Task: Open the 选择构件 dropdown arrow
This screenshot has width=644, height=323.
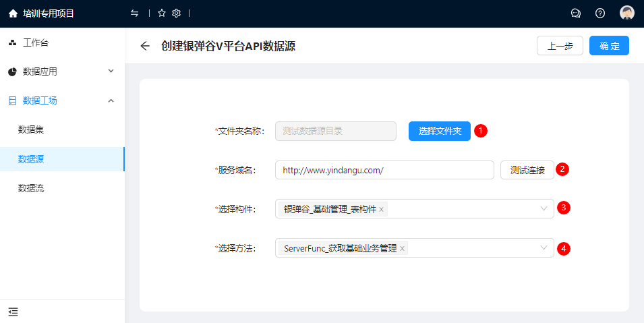Action: coord(544,209)
